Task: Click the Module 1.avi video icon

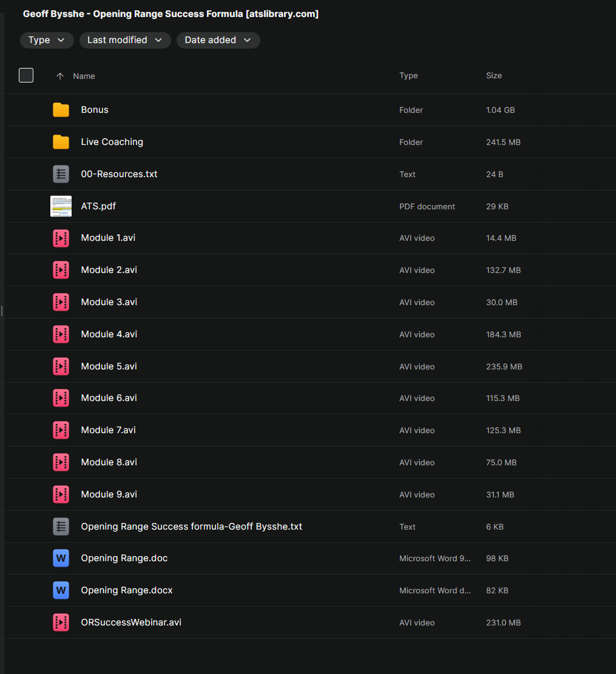Action: coord(61,238)
